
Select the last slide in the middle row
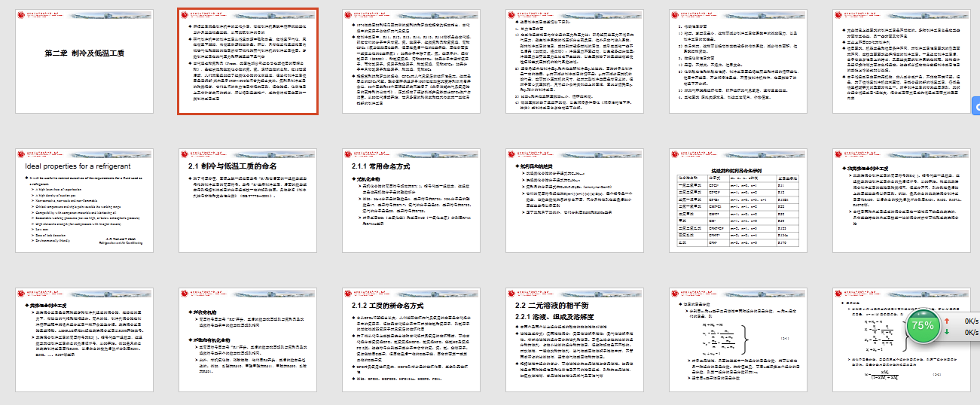tap(901, 201)
